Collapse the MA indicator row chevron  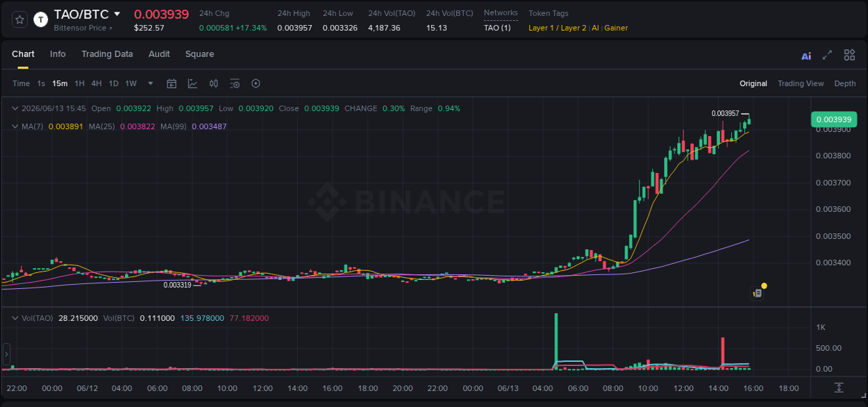click(x=15, y=126)
